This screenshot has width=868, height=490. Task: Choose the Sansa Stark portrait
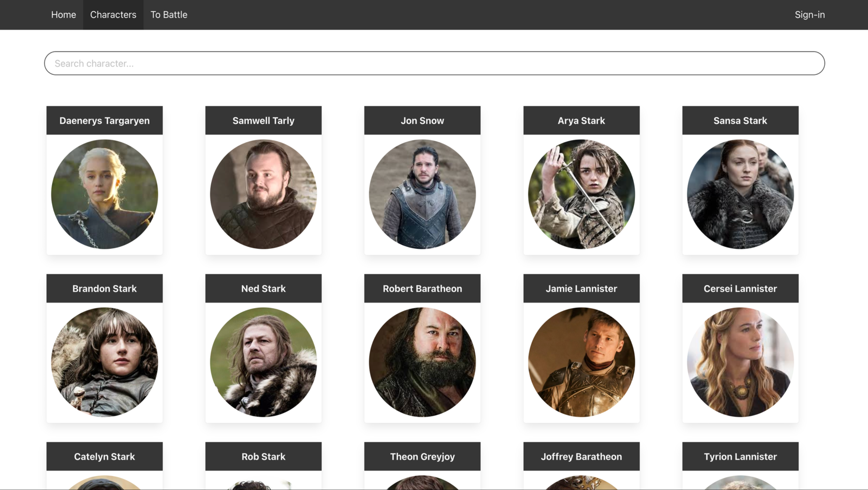tap(740, 194)
